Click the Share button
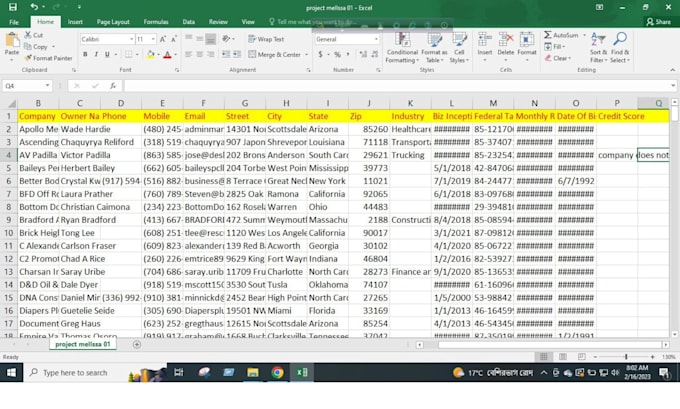Image resolution: width=680 pixels, height=409 pixels. [658, 22]
